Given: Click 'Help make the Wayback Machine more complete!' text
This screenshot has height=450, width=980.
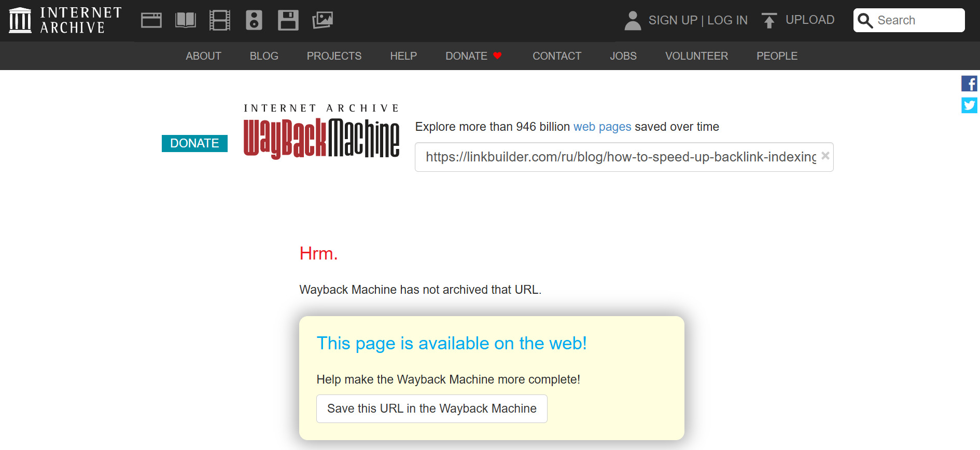Looking at the screenshot, I should 449,379.
